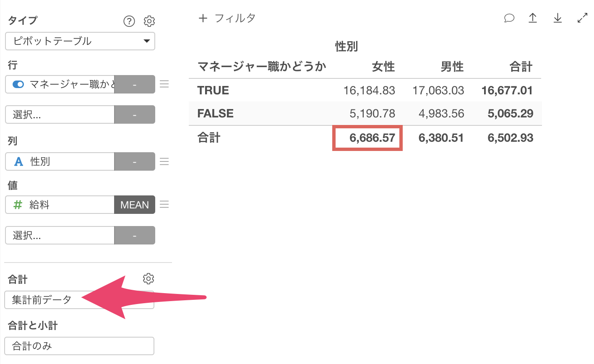Open the comment speech bubble icon
The image size is (594, 364).
[x=509, y=18]
